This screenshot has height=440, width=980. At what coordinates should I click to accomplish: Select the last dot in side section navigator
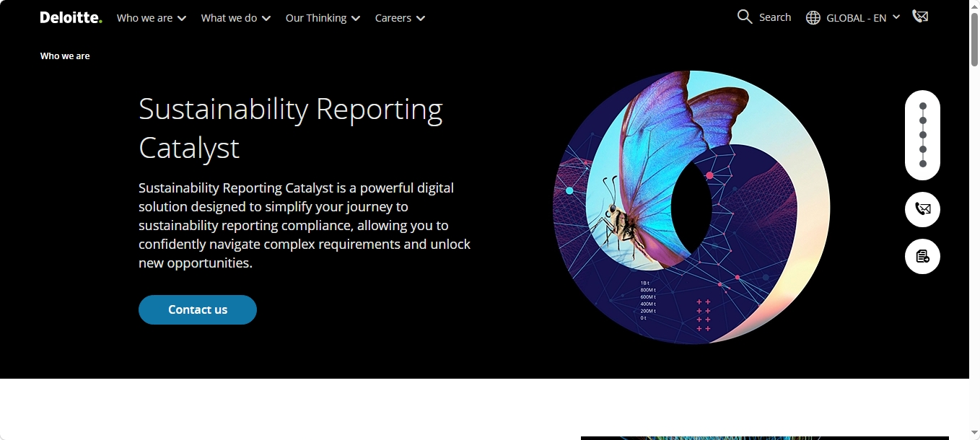[x=922, y=164]
